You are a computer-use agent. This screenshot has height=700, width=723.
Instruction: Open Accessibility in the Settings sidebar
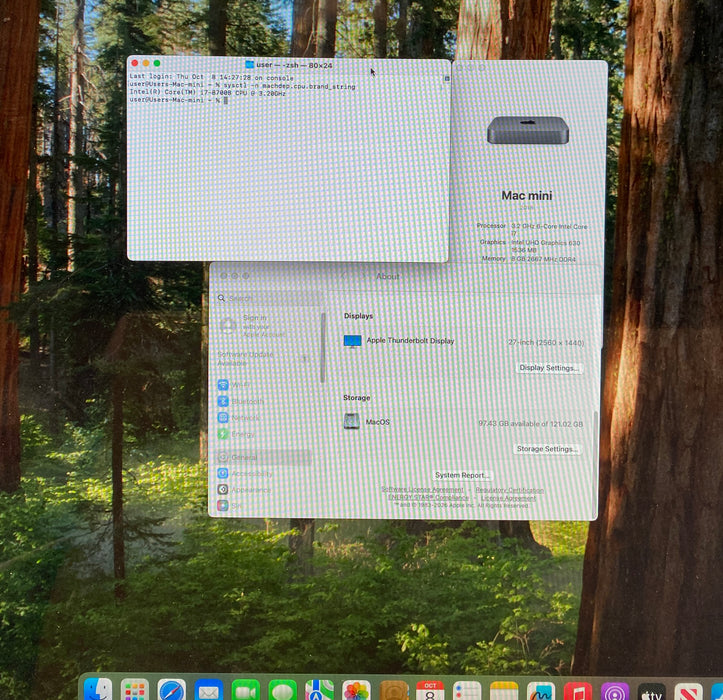point(263,474)
